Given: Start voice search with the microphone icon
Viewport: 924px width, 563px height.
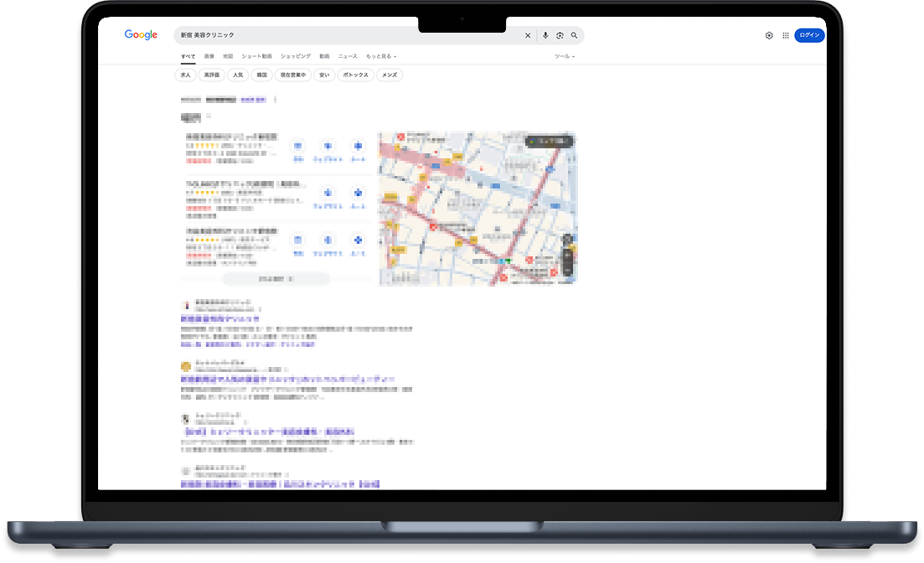Looking at the screenshot, I should 545,35.
